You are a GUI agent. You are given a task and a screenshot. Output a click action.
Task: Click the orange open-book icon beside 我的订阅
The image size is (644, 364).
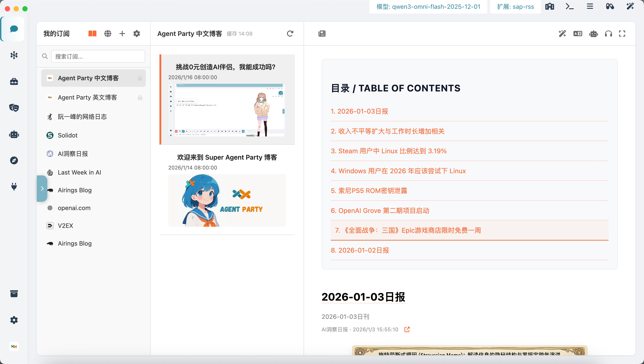coord(92,34)
